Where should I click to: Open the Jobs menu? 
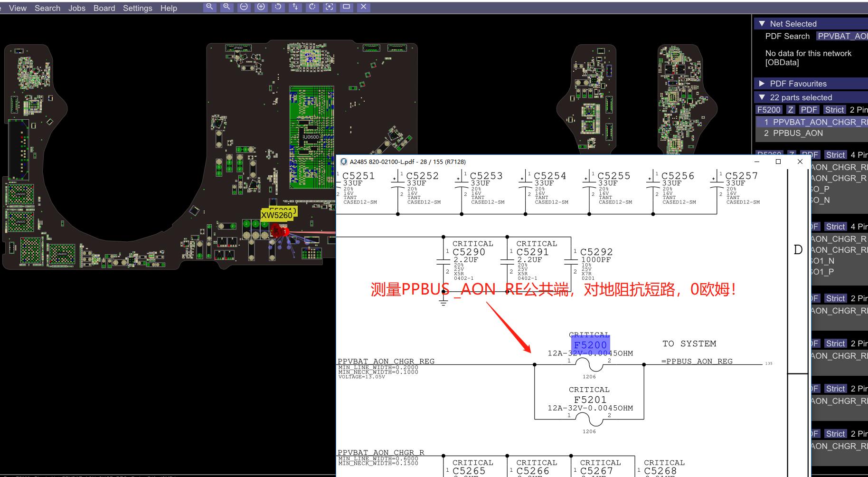76,8
